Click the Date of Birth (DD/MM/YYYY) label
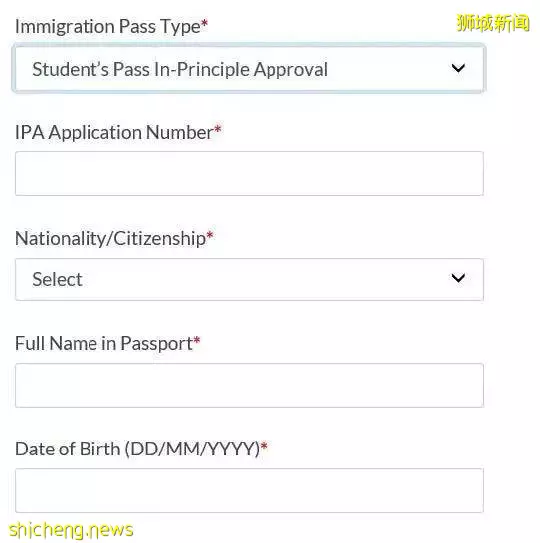 coord(138,449)
